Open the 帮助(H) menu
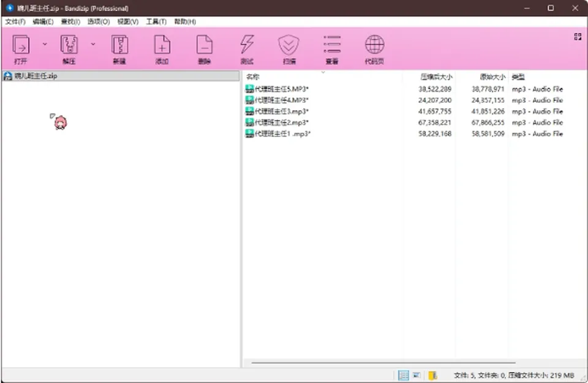The width and height of the screenshot is (588, 383). (185, 22)
